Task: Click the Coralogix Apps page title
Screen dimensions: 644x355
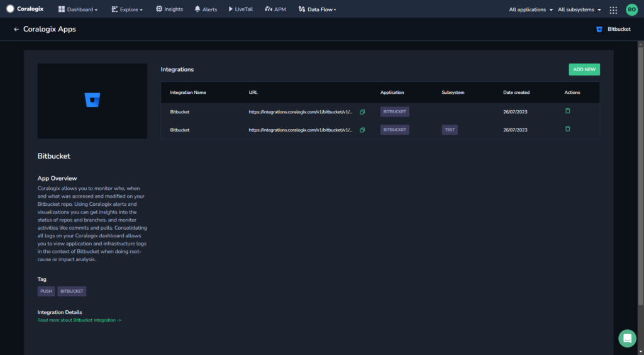Action: (49, 29)
